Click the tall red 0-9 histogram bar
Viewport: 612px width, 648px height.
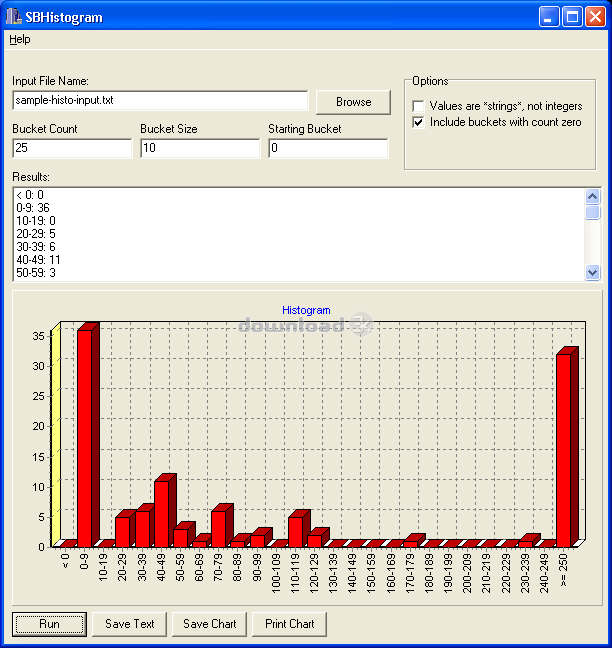pos(85,435)
